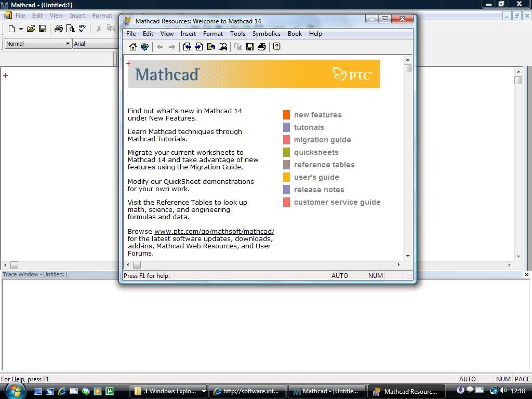
Task: Follow the www.ptc.com mathcad hyperlink
Action: pos(214,231)
